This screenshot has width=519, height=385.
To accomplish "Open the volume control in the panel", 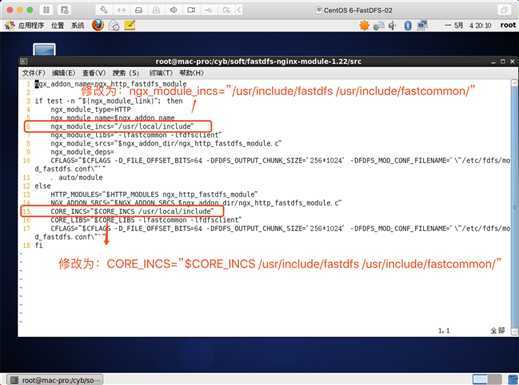I will (393, 25).
